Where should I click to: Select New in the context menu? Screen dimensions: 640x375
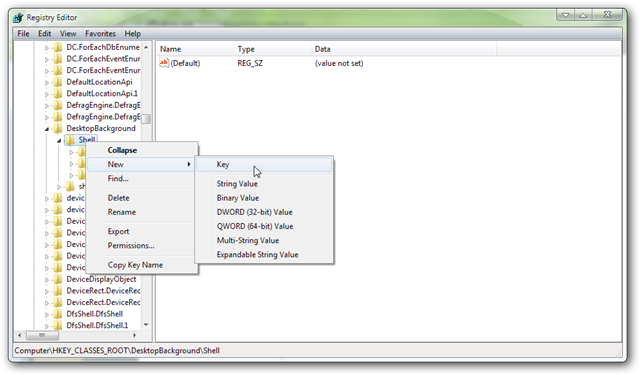[x=141, y=164]
